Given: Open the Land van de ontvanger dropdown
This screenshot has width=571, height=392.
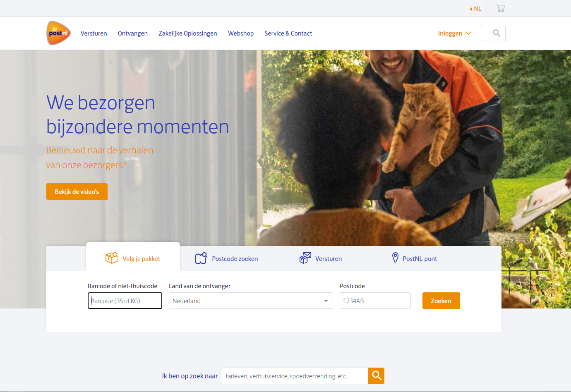Looking at the screenshot, I should (251, 301).
